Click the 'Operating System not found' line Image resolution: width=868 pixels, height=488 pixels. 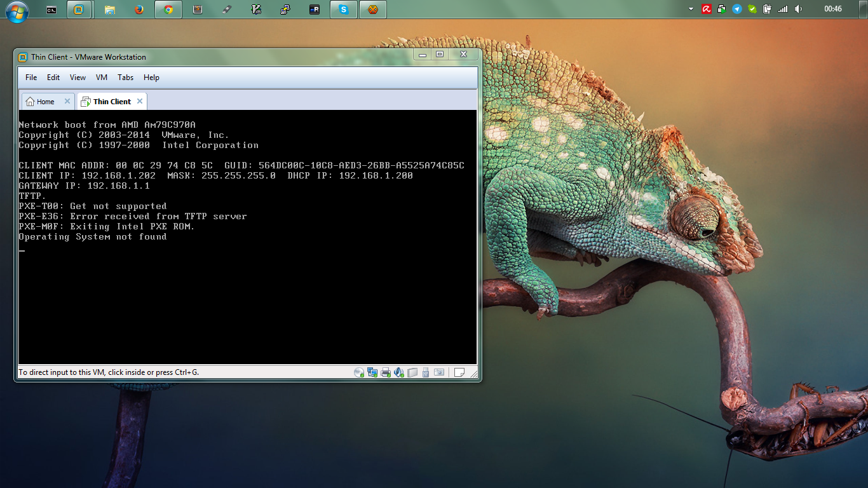(93, 237)
